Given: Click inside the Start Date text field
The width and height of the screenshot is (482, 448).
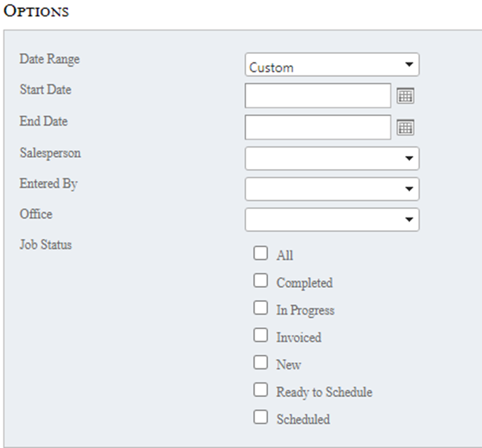Looking at the screenshot, I should pos(318,96).
